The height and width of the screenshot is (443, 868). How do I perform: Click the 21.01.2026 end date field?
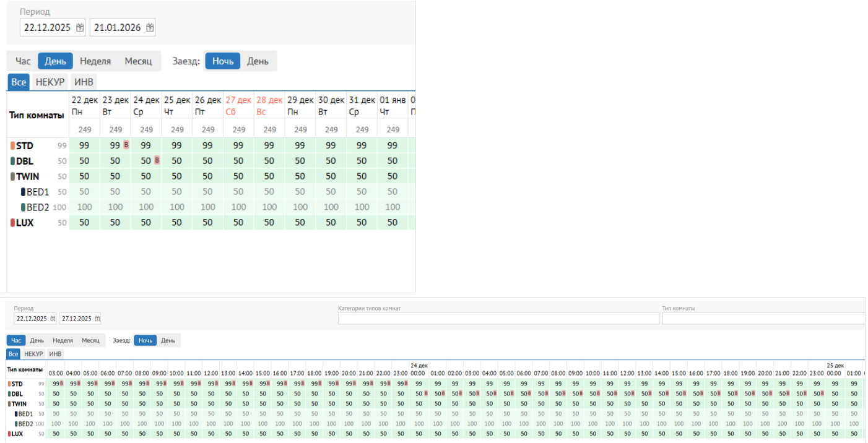[117, 27]
